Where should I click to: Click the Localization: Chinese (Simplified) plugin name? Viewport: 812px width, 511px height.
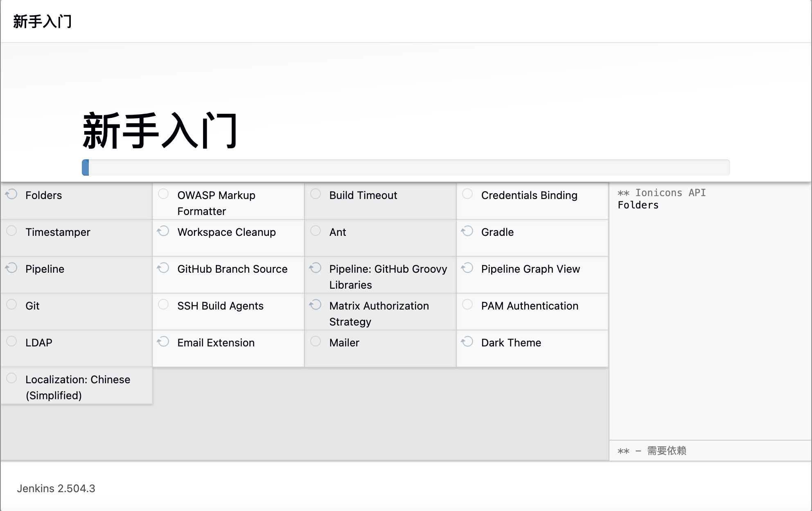[78, 387]
